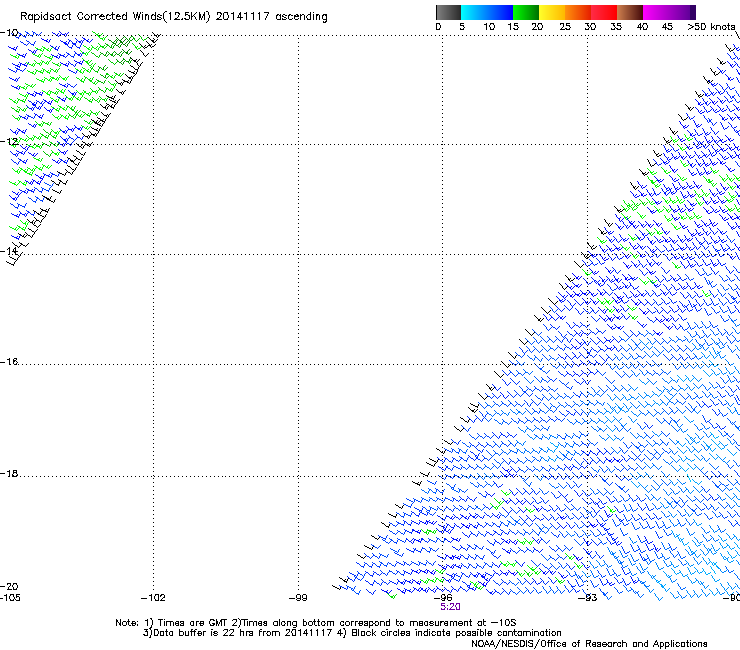This screenshot has height=650, width=740.
Task: Click the gray 0-5 knots color segment
Action: click(448, 12)
